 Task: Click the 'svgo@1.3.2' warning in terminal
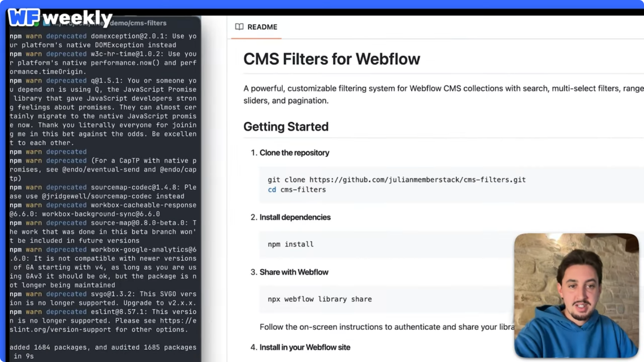[x=103, y=298]
